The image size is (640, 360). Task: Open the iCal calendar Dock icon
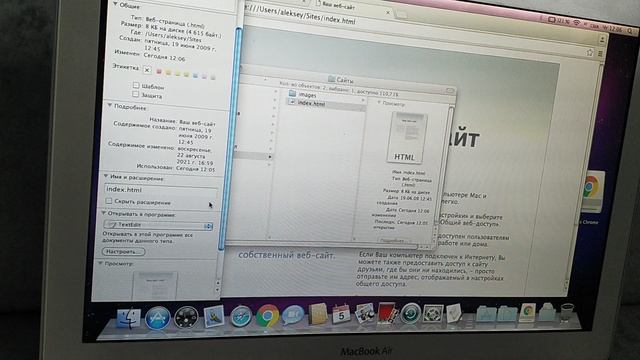point(341,314)
